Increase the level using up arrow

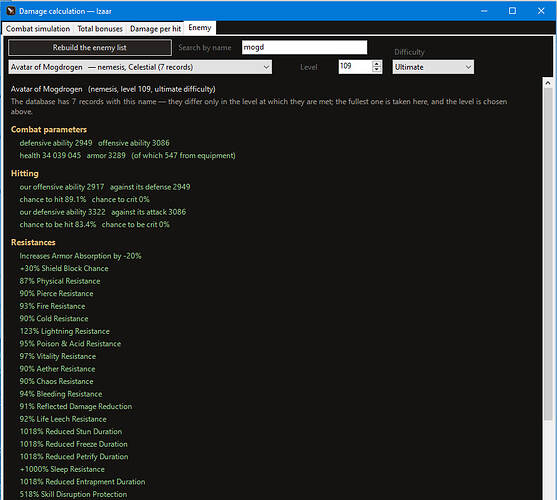[377, 64]
